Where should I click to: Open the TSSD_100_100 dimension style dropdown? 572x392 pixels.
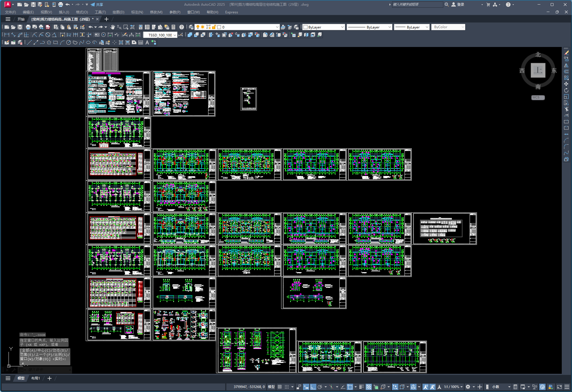[175, 35]
